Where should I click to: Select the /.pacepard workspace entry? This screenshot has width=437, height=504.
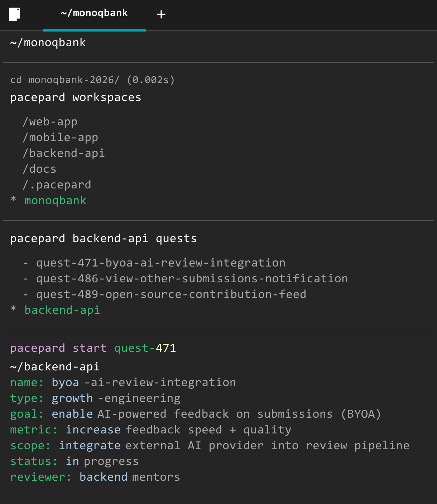57,185
